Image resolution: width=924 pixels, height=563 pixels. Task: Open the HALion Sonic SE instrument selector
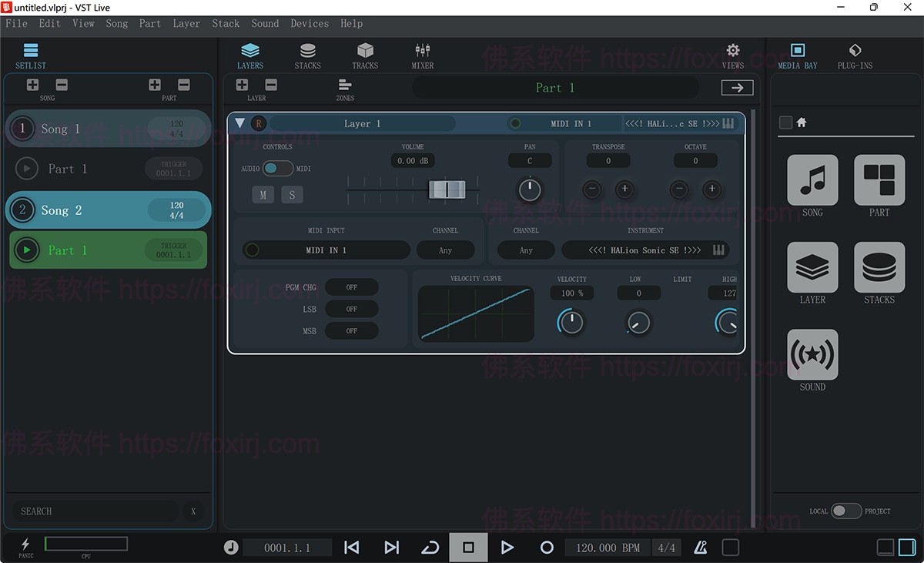tap(647, 250)
